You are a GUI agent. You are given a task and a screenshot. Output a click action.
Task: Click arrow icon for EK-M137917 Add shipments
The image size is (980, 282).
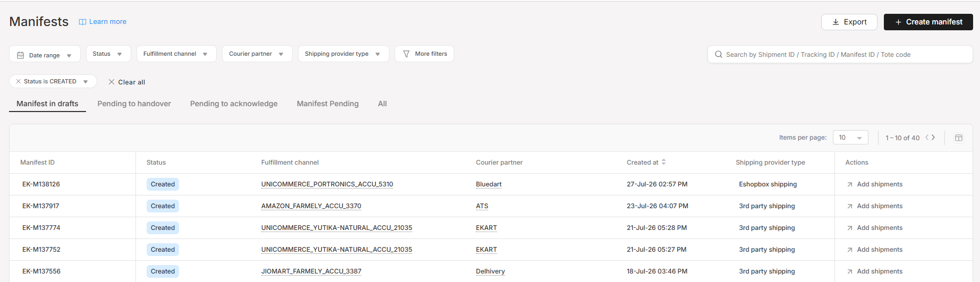point(850,206)
